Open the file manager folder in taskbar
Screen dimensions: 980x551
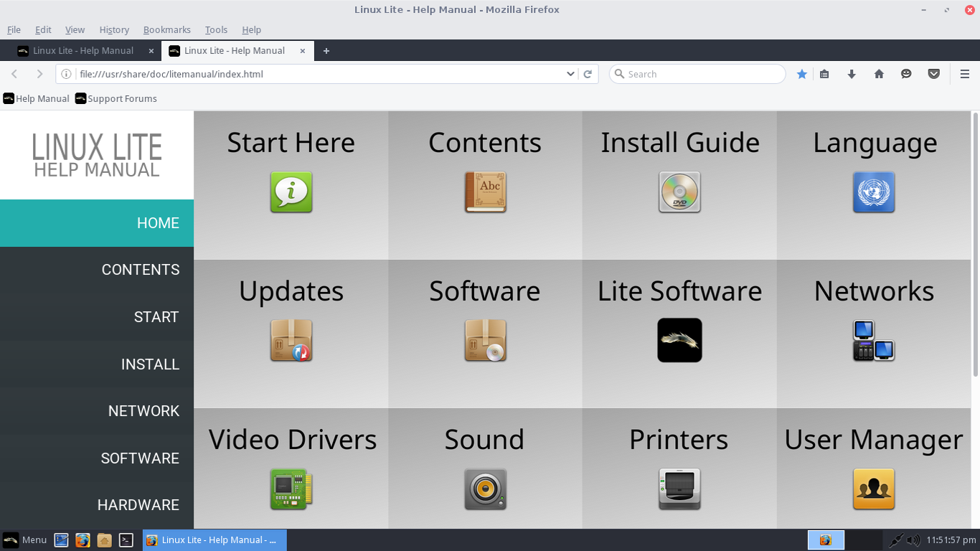click(x=104, y=540)
